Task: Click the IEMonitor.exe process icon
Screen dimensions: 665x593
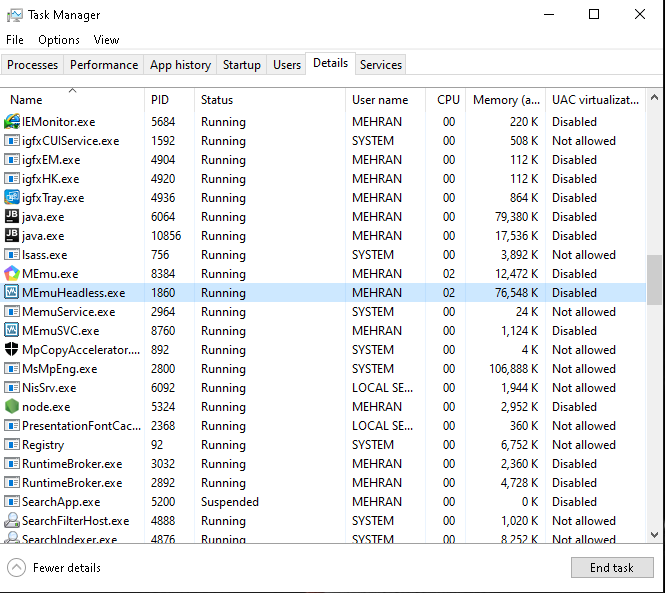Action: (11, 122)
